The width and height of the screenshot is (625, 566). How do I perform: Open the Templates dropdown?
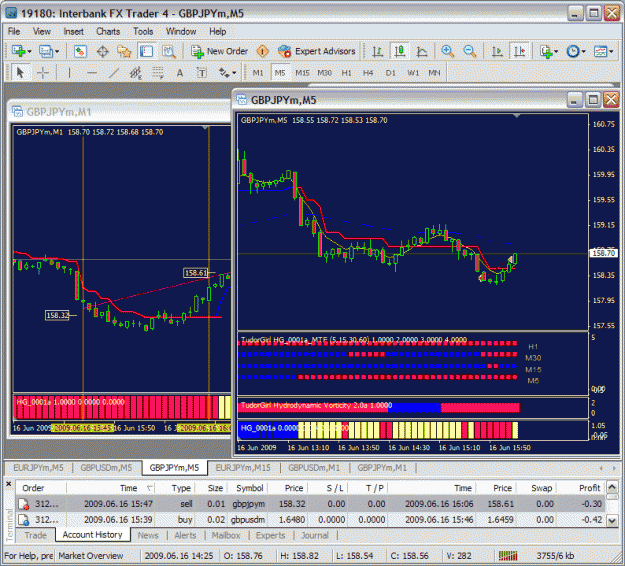tap(603, 51)
